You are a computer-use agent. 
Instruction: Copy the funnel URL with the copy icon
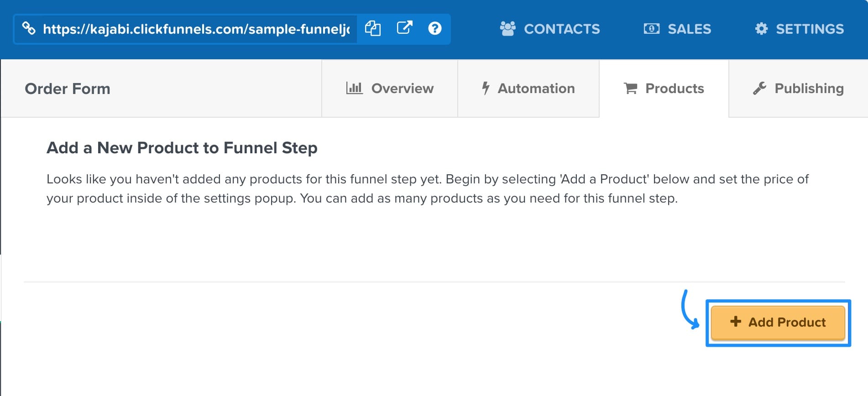coord(373,29)
